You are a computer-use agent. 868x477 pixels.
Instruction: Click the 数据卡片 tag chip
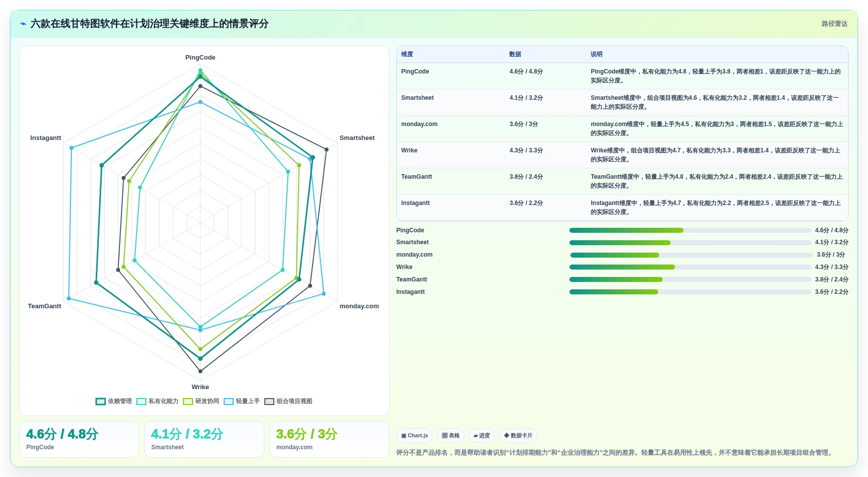tap(518, 436)
